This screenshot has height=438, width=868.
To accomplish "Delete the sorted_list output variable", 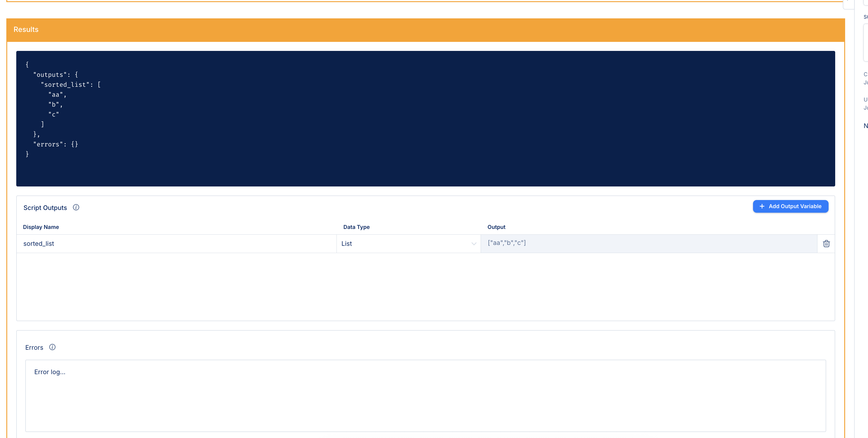I will [x=826, y=243].
